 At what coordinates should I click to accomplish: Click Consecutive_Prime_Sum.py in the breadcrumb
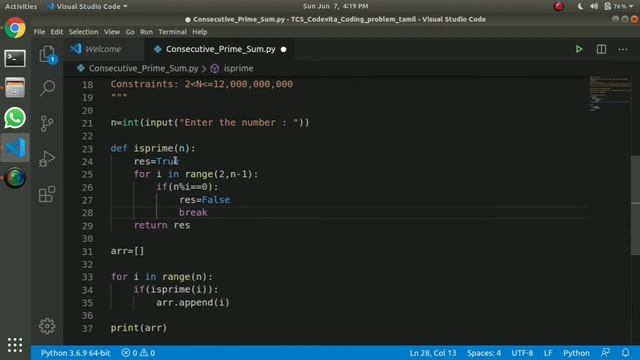point(143,68)
